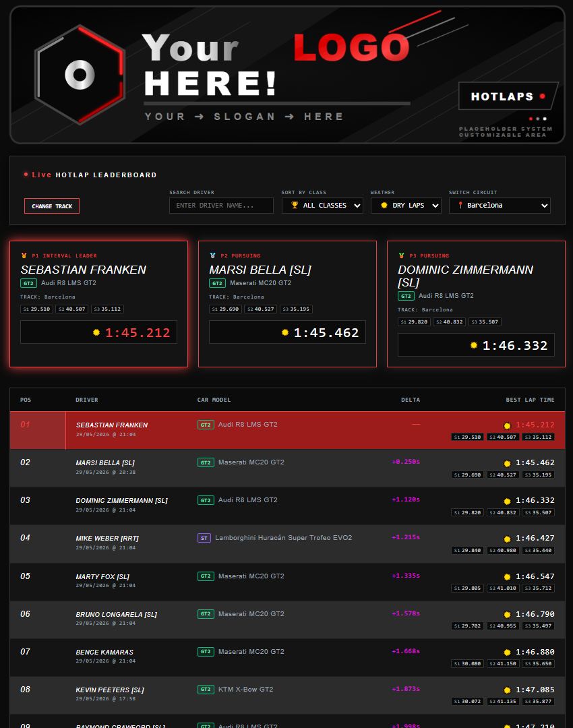The height and width of the screenshot is (728, 573).
Task: Click the +1.873s delta value
Action: click(x=406, y=689)
